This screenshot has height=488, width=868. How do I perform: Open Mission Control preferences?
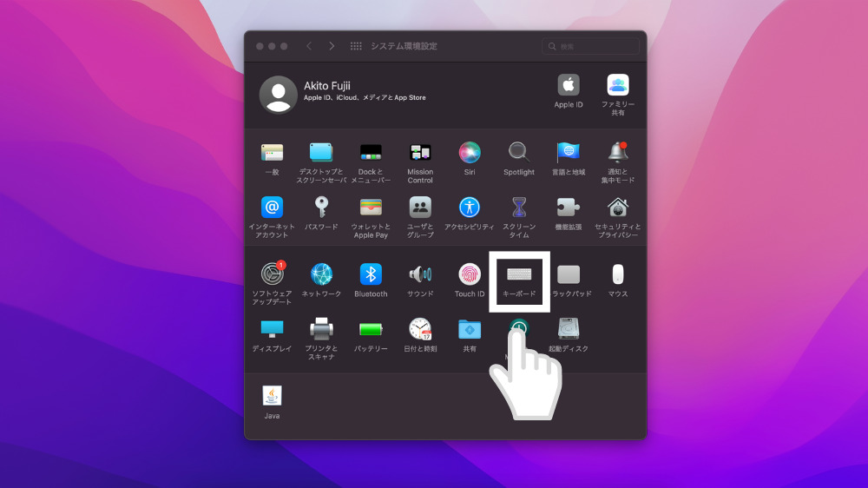420,153
